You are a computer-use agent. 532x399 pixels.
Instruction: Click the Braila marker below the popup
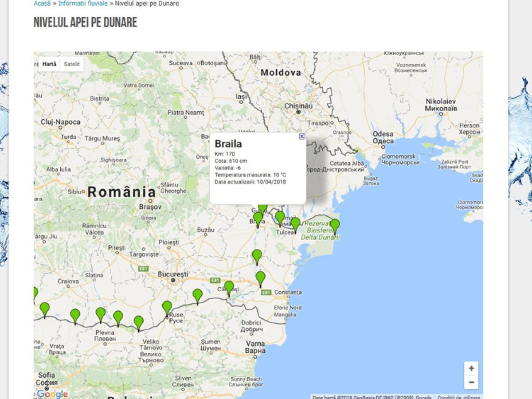(x=258, y=219)
